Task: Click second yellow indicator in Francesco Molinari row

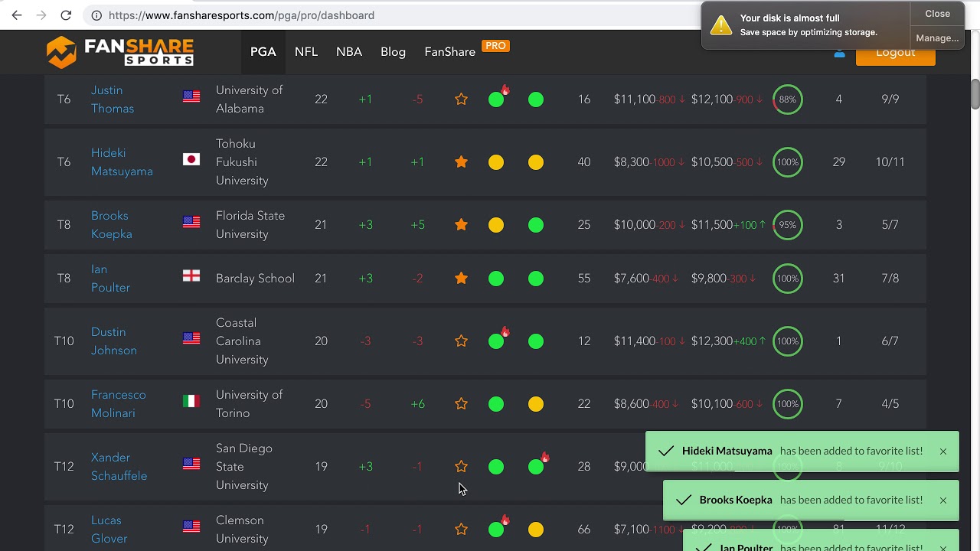Action: pyautogui.click(x=536, y=404)
